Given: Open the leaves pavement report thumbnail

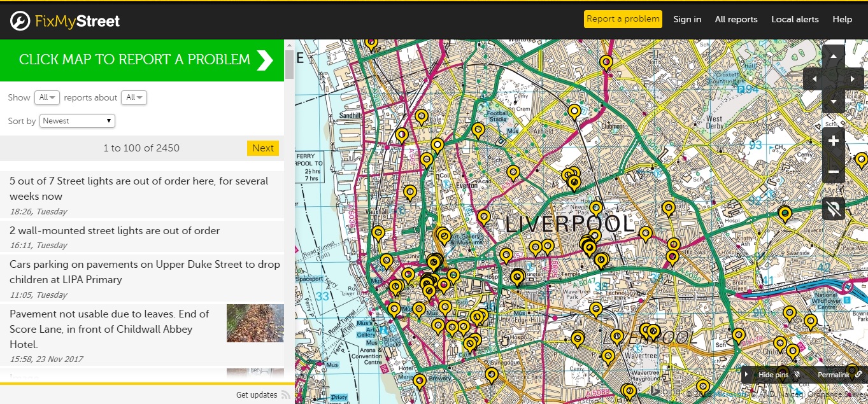Looking at the screenshot, I should tap(255, 323).
